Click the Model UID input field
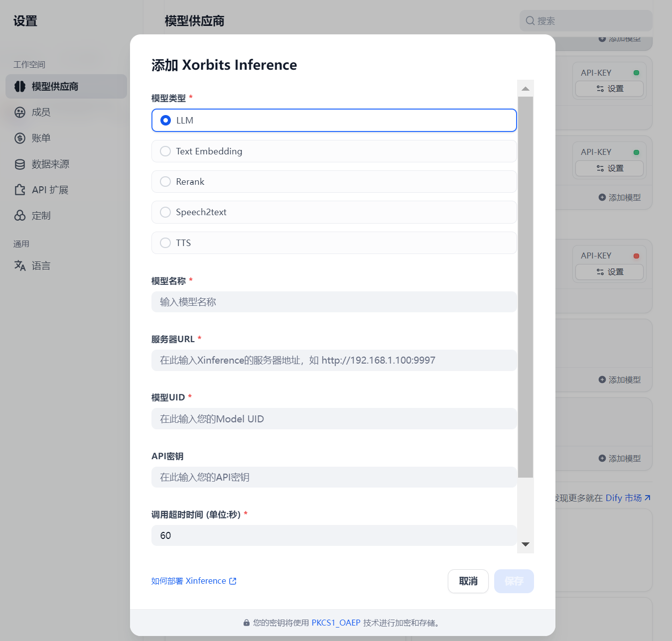Image resolution: width=672 pixels, height=641 pixels. tap(334, 419)
